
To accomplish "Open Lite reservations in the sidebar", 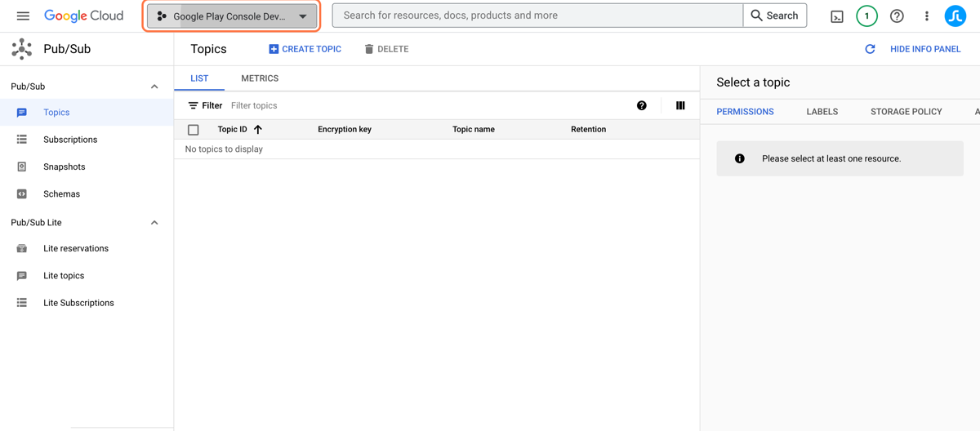I will 87,248.
